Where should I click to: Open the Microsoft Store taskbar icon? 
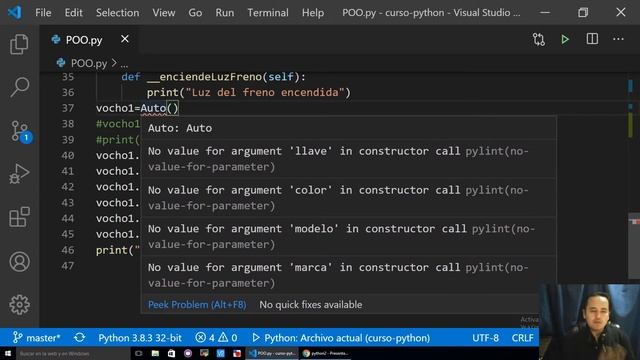coord(171,353)
